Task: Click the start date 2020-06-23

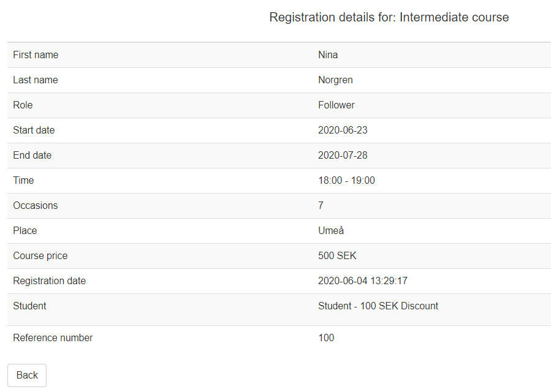Action: 343,130
